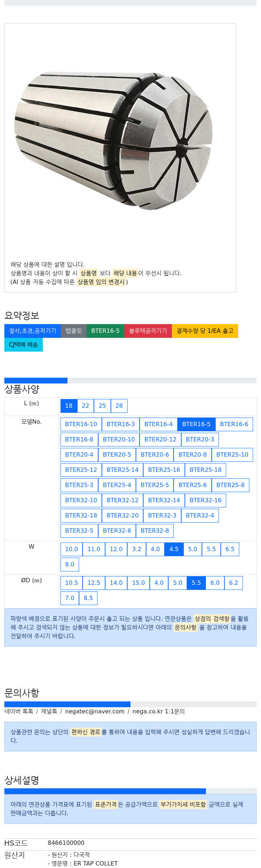Viewport: 261px width, 868px height.
Task: Choose model BTER16-10
Action: pos(81,424)
